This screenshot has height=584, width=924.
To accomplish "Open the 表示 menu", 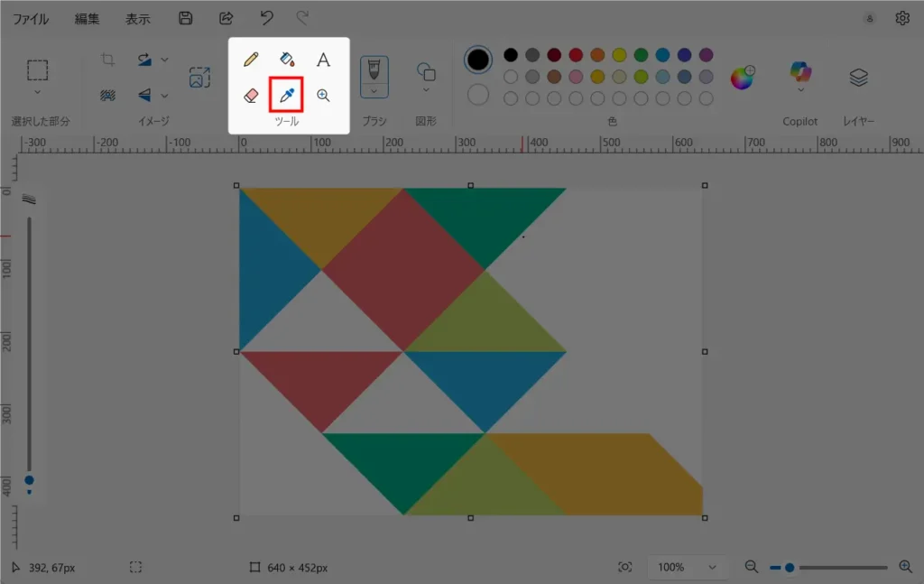I will [137, 19].
